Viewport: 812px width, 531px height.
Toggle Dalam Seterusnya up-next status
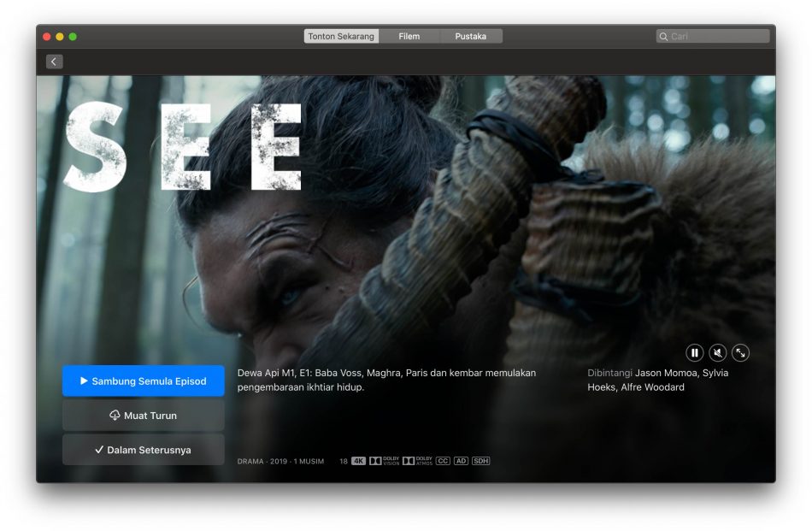coord(144,450)
